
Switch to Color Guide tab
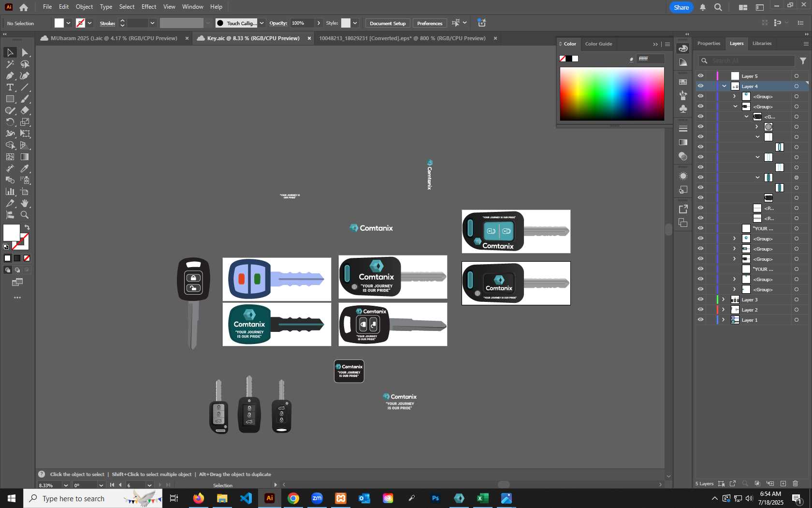(x=598, y=44)
